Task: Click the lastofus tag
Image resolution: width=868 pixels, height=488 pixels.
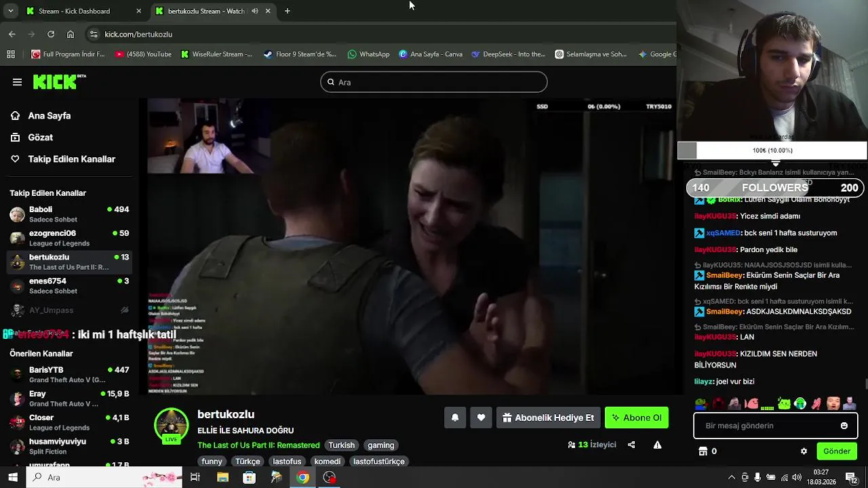Action: click(287, 462)
